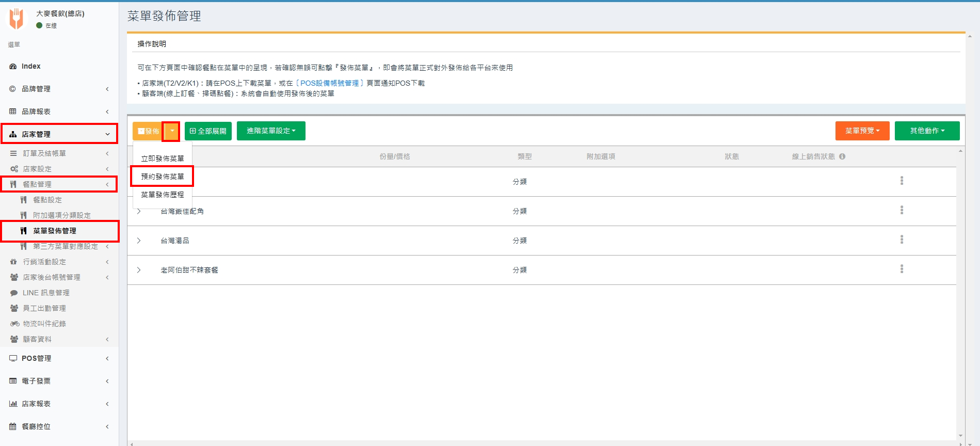The image size is (980, 446).
Task: Open the 進階菜單設定 dropdown
Action: [271, 131]
